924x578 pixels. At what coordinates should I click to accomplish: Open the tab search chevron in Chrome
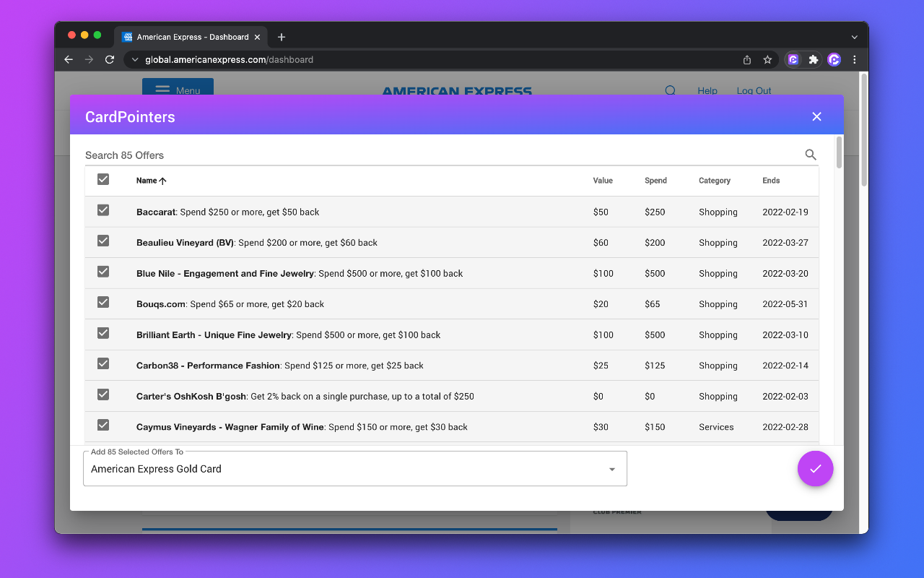[x=855, y=37]
